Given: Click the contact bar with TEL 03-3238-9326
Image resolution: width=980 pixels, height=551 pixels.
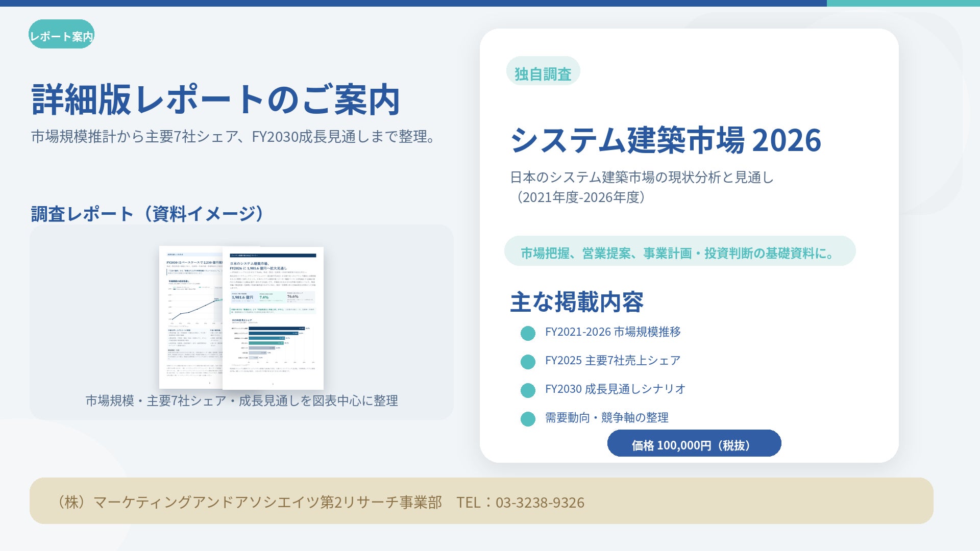Looking at the screenshot, I should tap(481, 501).
